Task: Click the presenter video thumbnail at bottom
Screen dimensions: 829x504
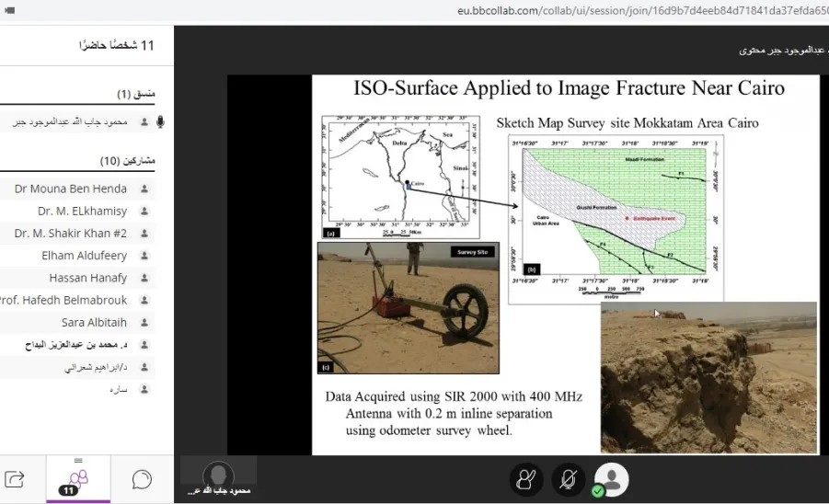Action: (218, 477)
